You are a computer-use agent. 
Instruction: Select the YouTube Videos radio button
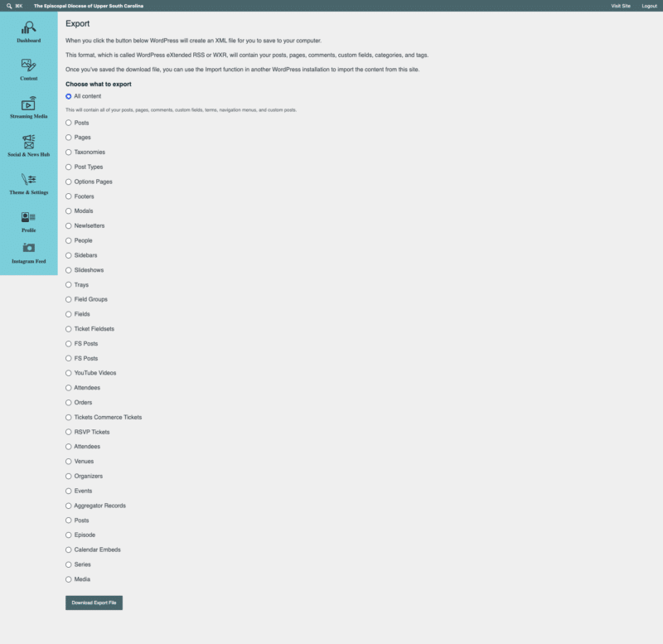69,373
